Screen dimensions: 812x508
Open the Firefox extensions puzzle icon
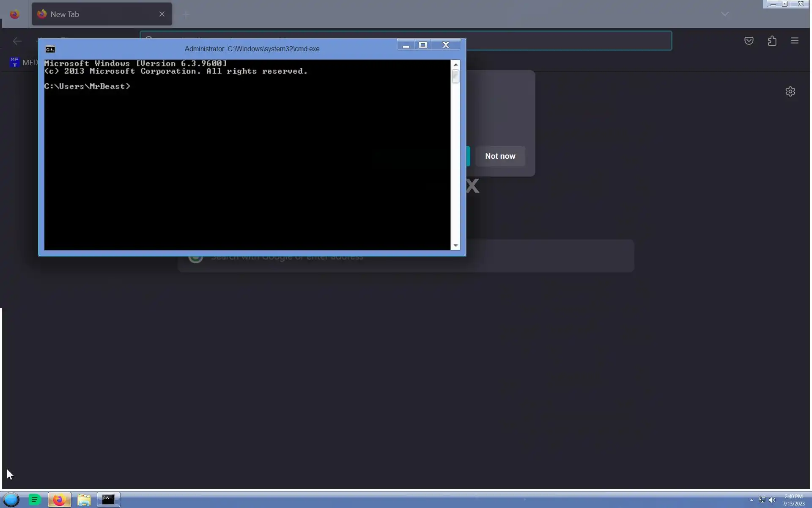(772, 41)
